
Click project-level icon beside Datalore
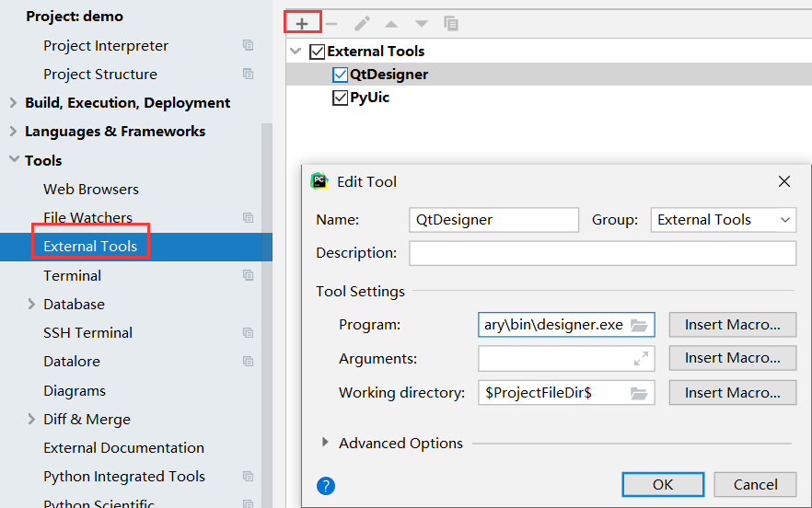click(248, 362)
